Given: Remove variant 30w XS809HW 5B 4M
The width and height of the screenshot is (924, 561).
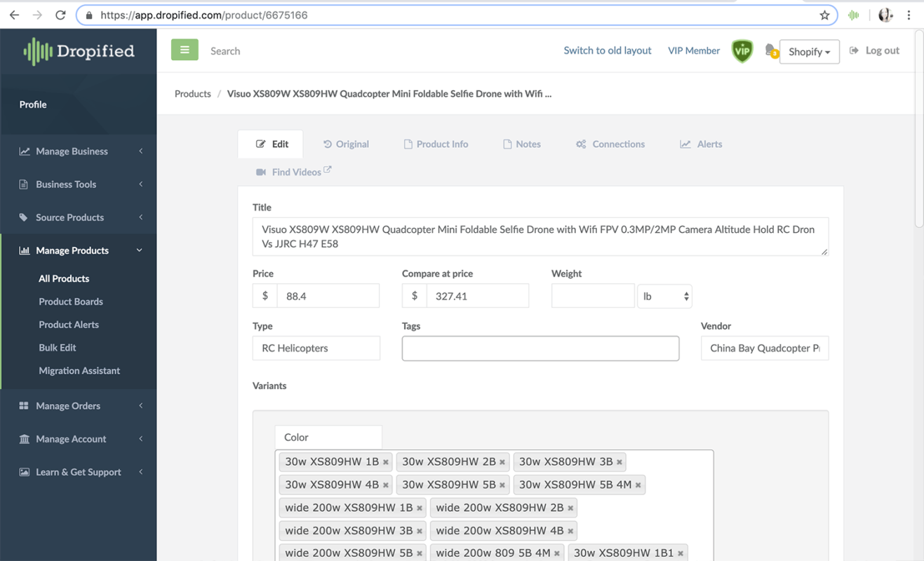Looking at the screenshot, I should 638,485.
